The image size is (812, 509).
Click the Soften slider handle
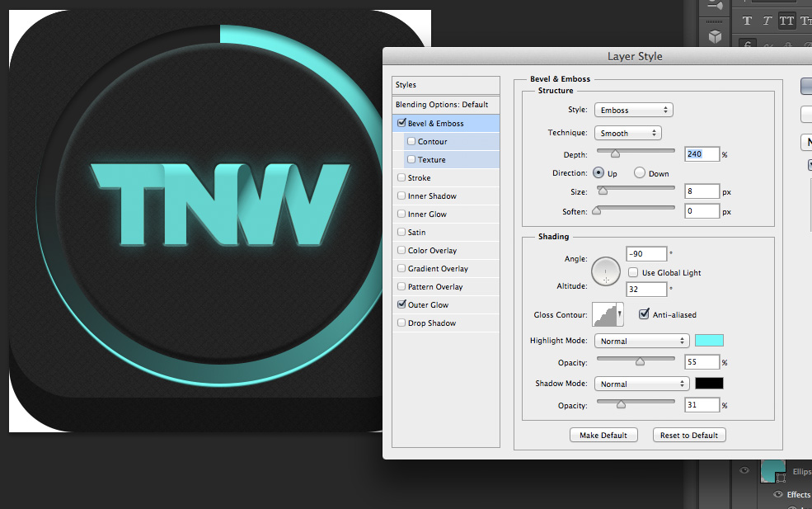click(597, 210)
